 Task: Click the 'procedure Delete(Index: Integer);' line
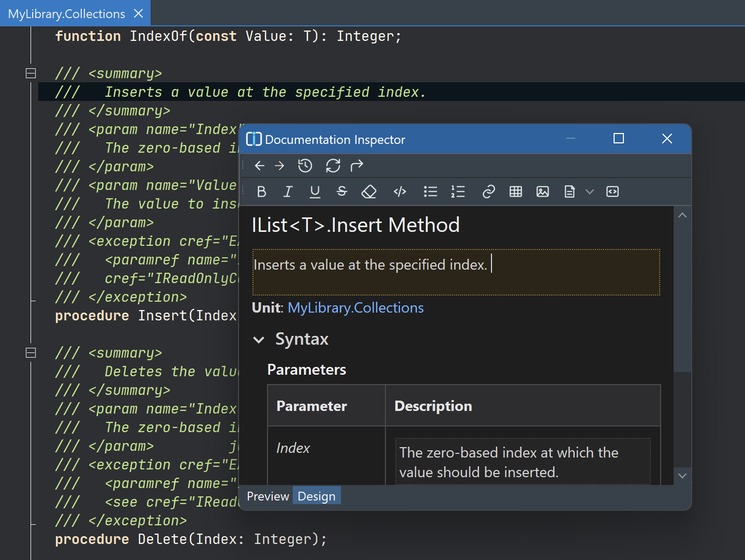coord(191,539)
